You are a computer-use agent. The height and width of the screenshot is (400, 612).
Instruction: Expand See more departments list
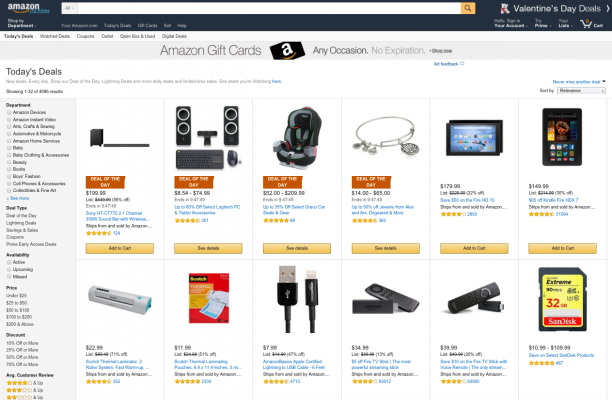pos(18,198)
